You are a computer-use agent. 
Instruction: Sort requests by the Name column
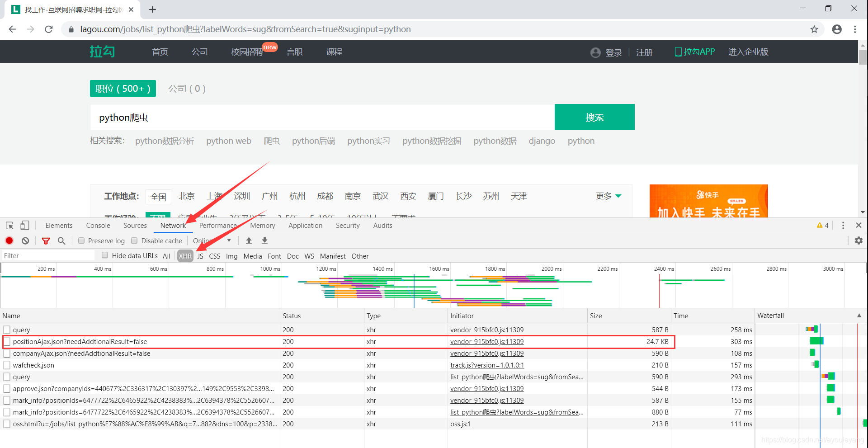140,316
